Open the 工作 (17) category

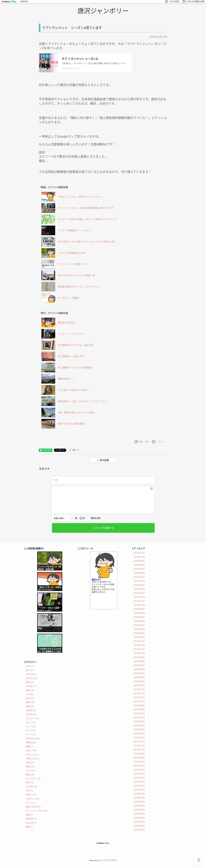(30, 666)
